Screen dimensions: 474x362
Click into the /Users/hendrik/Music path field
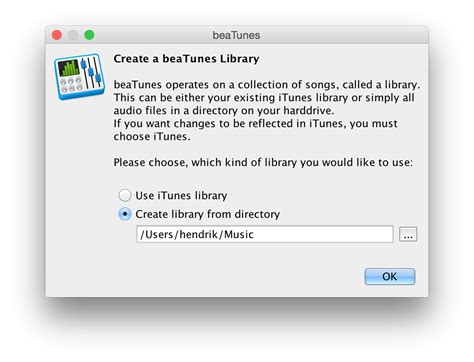point(265,234)
